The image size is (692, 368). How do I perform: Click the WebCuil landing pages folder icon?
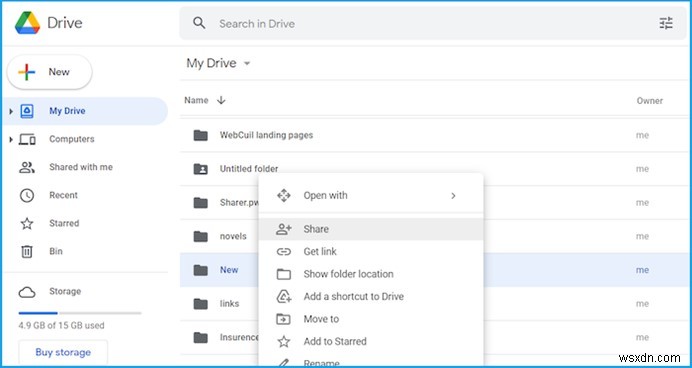click(200, 135)
